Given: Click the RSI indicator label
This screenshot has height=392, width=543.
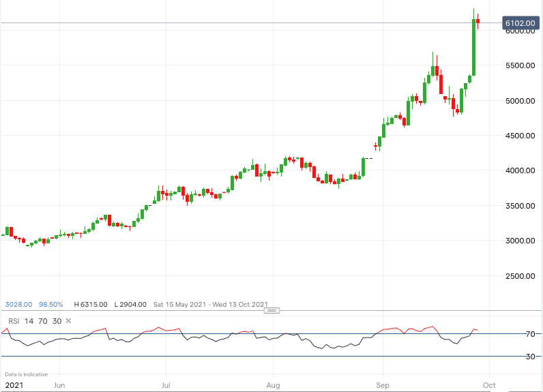Looking at the screenshot, I should pos(13,321).
